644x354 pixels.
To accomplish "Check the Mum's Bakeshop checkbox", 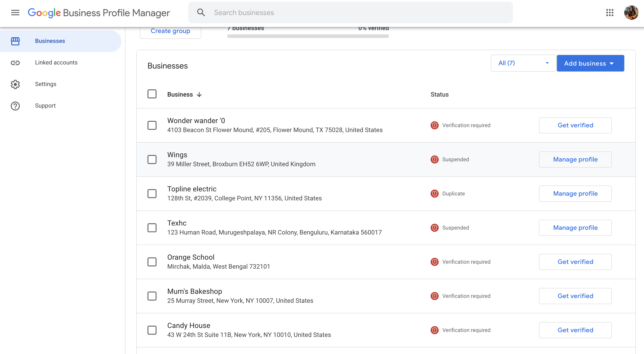I will (x=152, y=296).
